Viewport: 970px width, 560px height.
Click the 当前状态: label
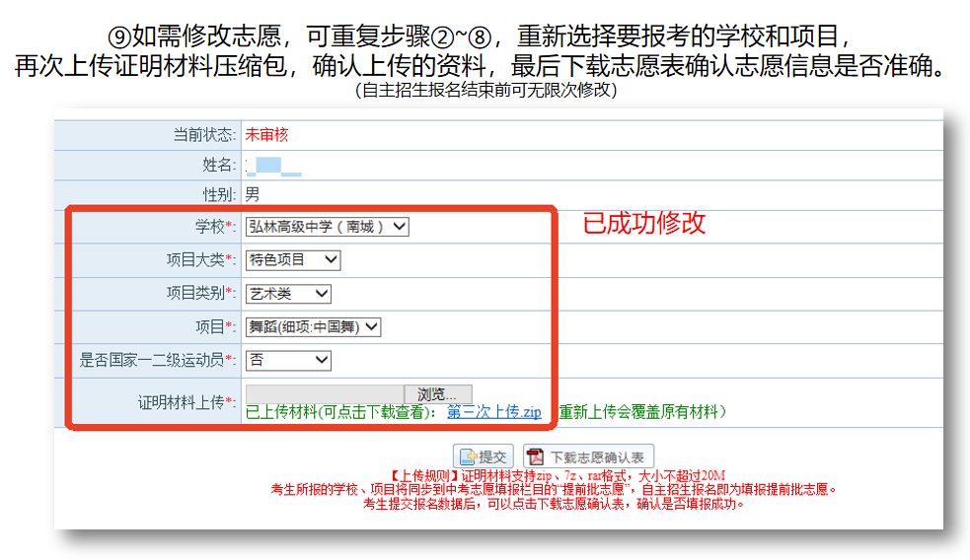tap(204, 135)
